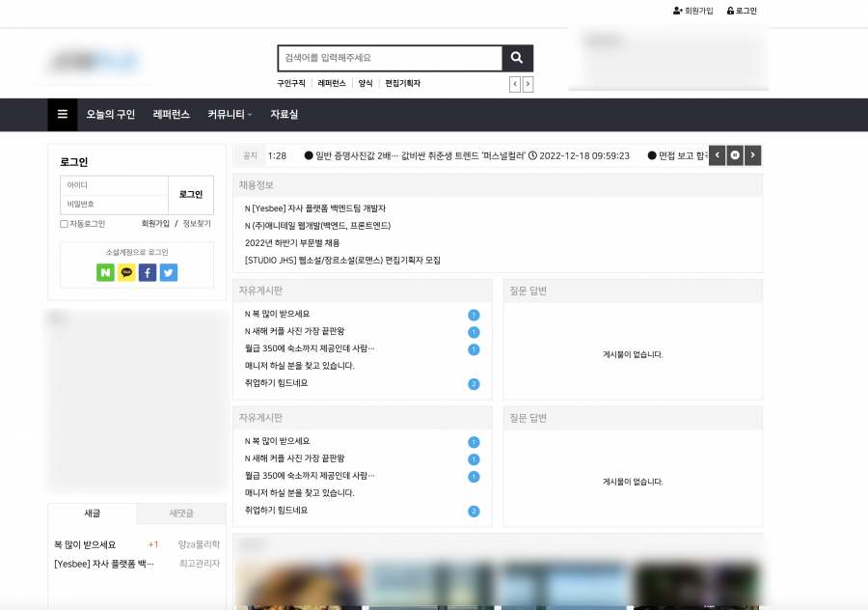Open 월급 350에 숙소까지 post in first board
This screenshot has height=610, width=868.
point(310,347)
